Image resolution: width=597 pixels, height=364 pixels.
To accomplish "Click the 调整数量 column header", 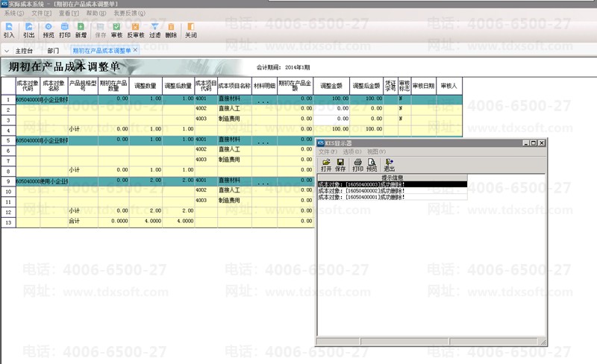I will pyautogui.click(x=146, y=86).
